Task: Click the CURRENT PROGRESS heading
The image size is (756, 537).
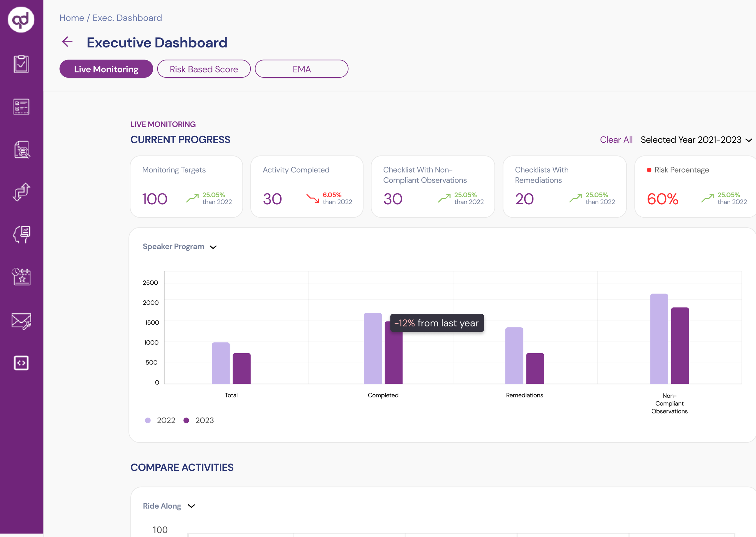Action: pyautogui.click(x=180, y=140)
